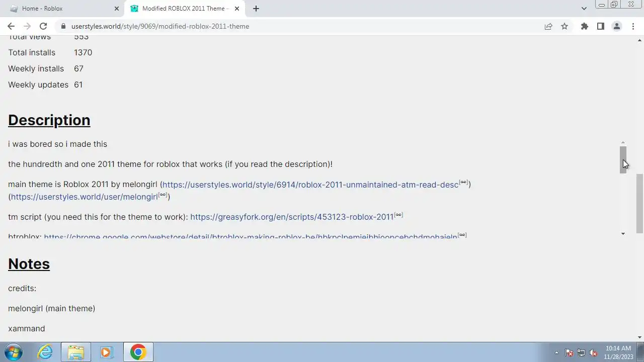Open a new tab with plus button
Viewport: 644px width, 362px height.
click(256, 9)
